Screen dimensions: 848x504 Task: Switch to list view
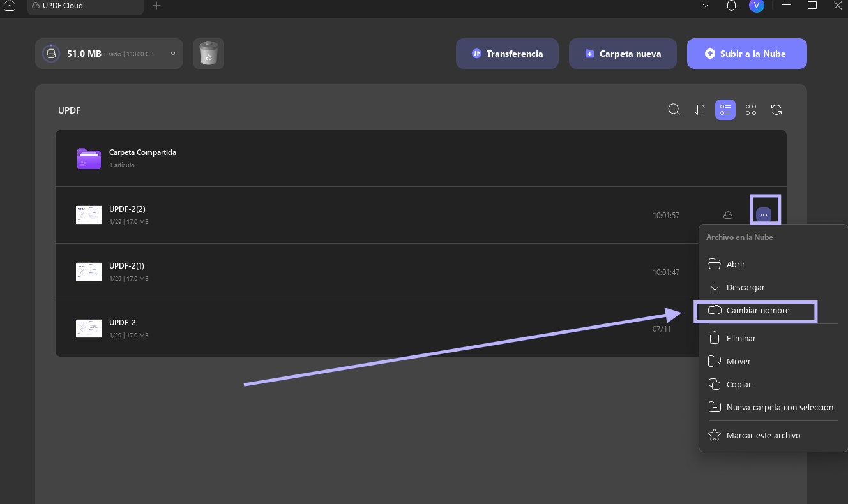pyautogui.click(x=725, y=110)
